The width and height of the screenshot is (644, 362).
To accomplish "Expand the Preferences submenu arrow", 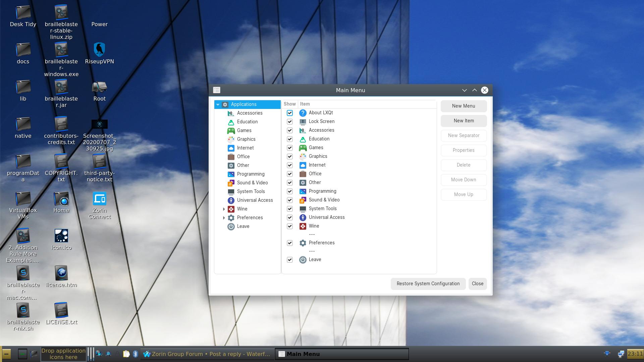I will click(223, 218).
